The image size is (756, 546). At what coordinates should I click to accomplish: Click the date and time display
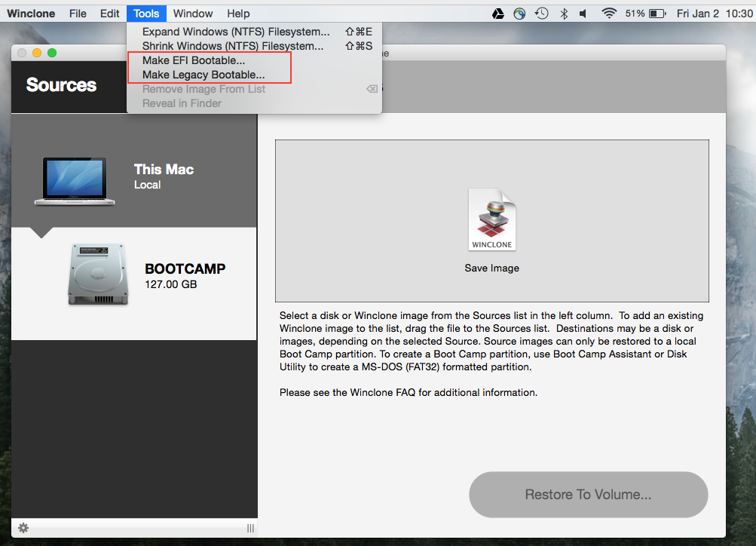tap(715, 14)
